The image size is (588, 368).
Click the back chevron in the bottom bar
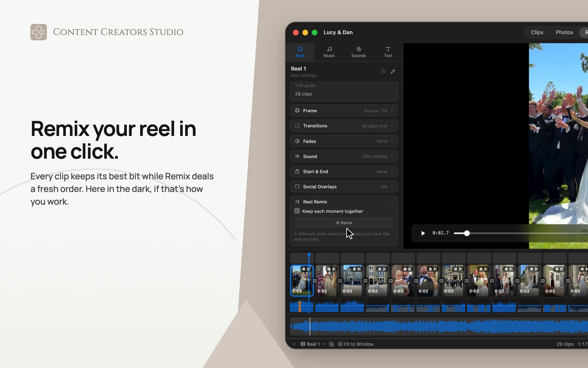(294, 344)
